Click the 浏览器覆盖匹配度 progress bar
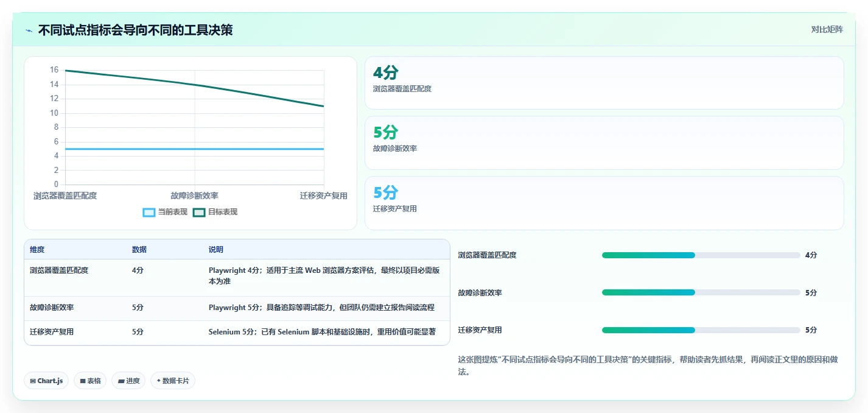868x413 pixels. [x=701, y=255]
